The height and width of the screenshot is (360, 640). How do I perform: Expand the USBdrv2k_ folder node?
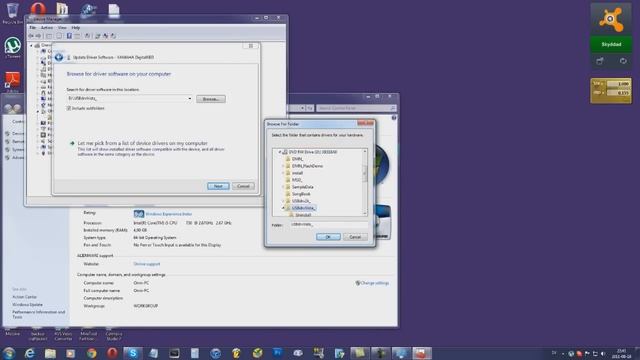pyautogui.click(x=283, y=201)
